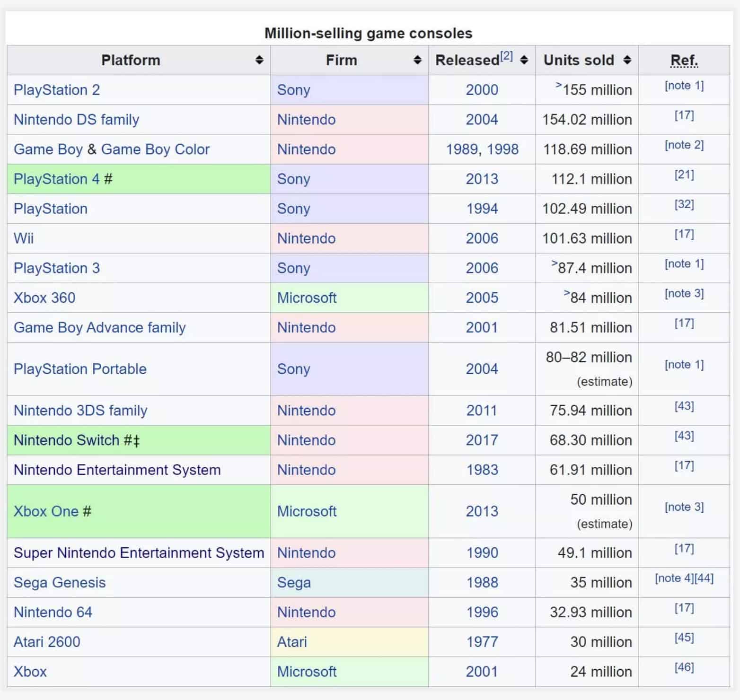The height and width of the screenshot is (700, 740).
Task: Open [note 4] reference for Sega Genesis
Action: pos(675,578)
